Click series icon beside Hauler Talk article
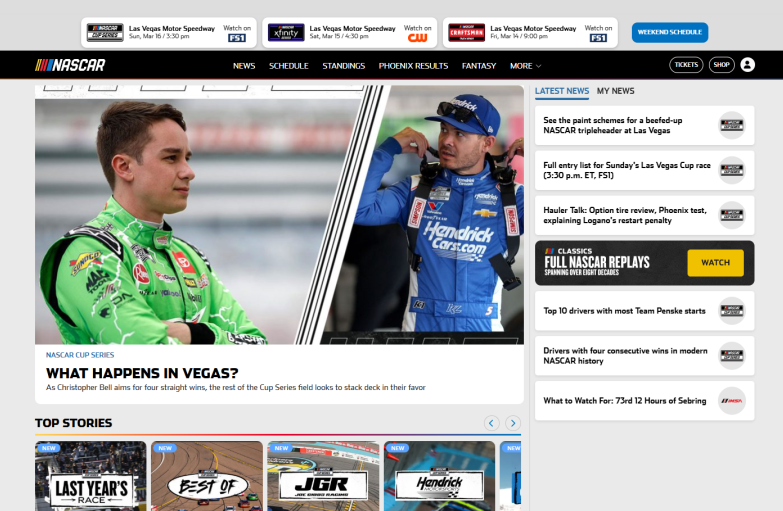This screenshot has width=783, height=511. coord(732,215)
